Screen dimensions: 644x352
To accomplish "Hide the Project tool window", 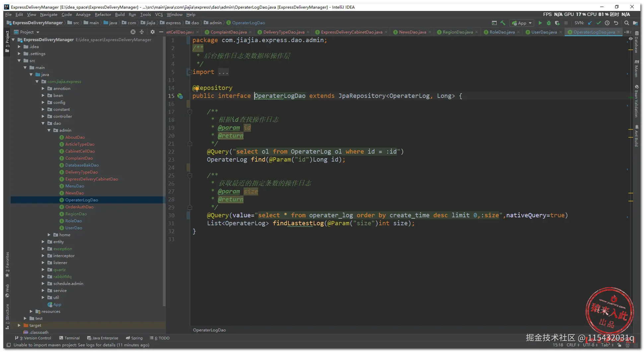I will [161, 32].
